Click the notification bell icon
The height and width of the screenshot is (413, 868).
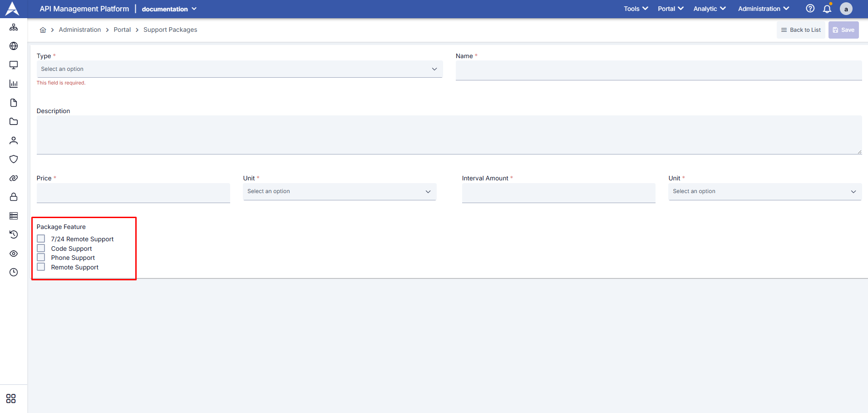[827, 8]
